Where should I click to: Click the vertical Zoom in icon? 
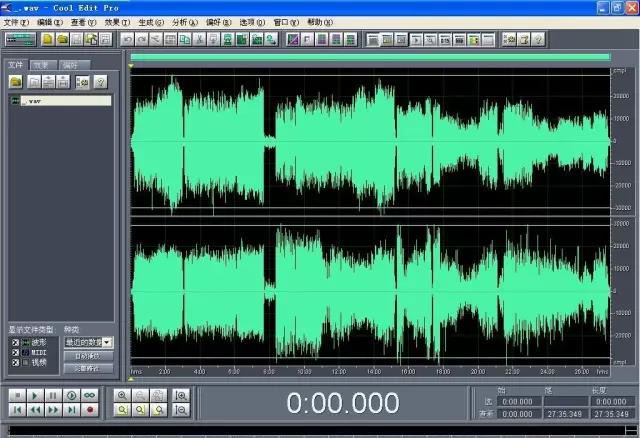pyautogui.click(x=181, y=395)
